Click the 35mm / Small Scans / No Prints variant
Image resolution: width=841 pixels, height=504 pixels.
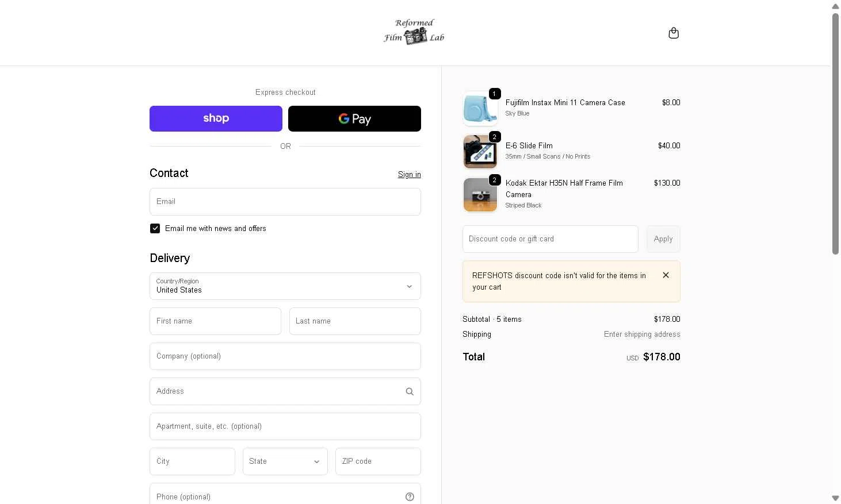(548, 156)
